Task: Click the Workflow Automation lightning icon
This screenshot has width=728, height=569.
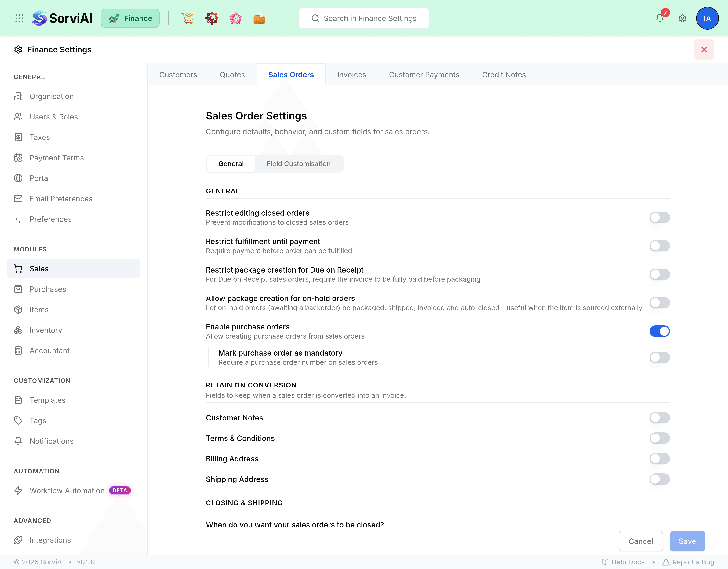Action: tap(18, 491)
